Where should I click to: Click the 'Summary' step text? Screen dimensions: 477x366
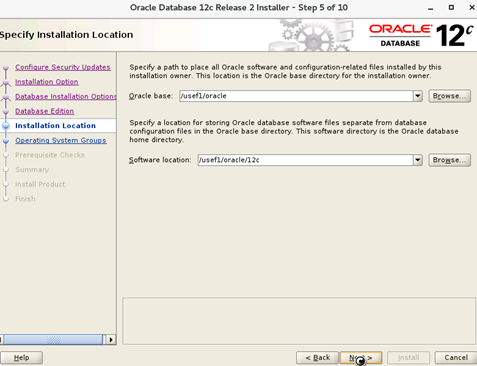tap(32, 170)
